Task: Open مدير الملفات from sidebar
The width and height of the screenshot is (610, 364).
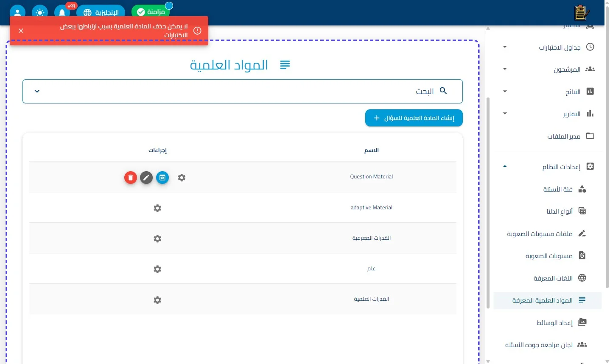Action: pos(548,136)
